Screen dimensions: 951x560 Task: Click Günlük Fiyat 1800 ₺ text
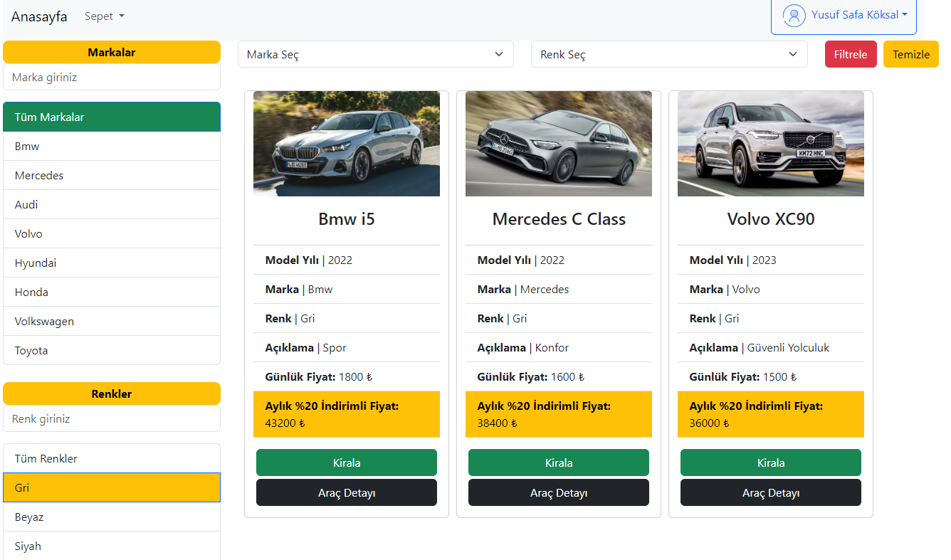319,376
